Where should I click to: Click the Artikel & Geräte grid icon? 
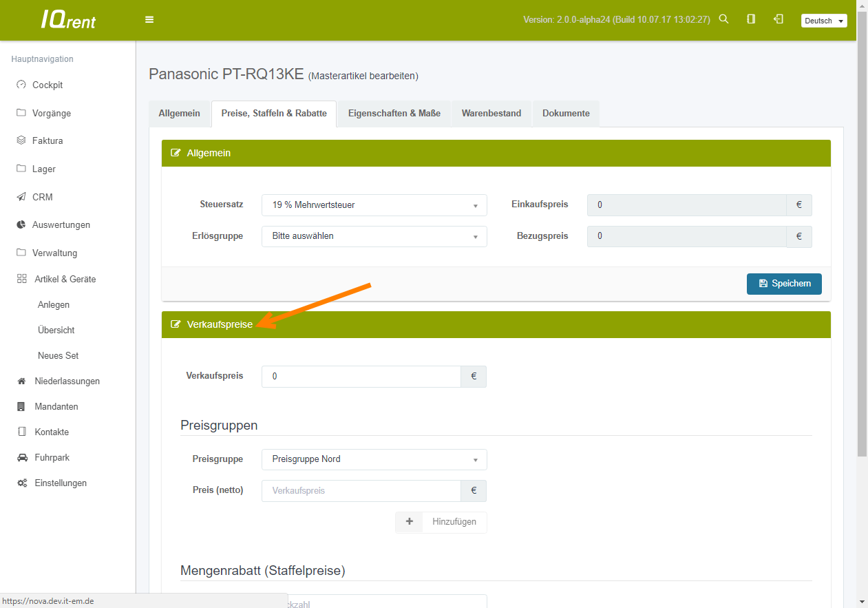[22, 279]
